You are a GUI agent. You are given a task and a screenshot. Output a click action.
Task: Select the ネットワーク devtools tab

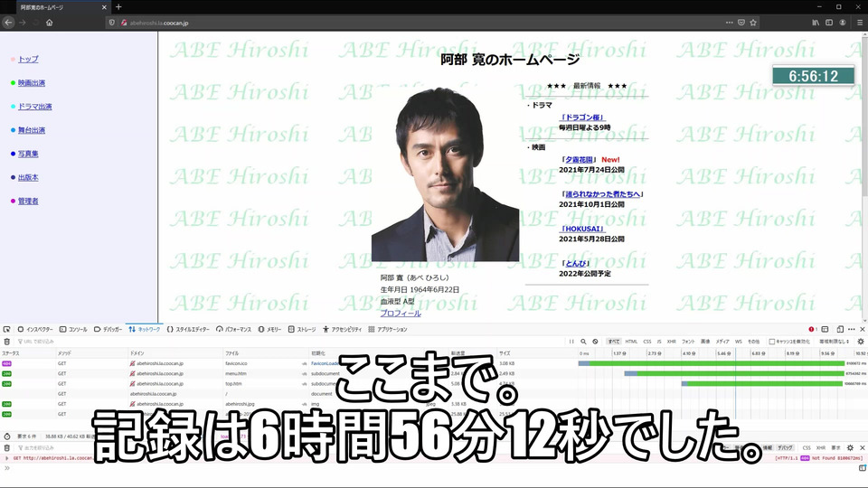tap(145, 329)
